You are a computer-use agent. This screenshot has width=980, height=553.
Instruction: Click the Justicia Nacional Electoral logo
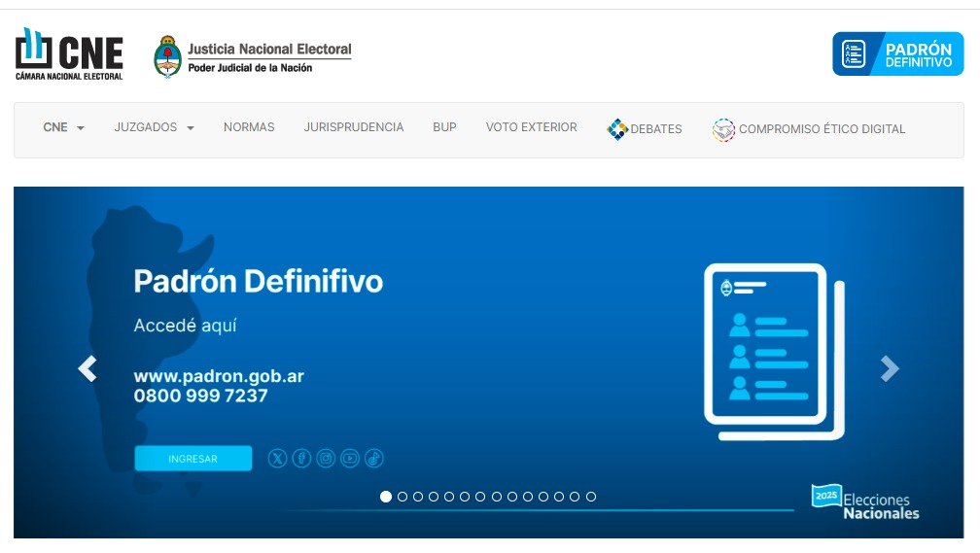(x=253, y=56)
